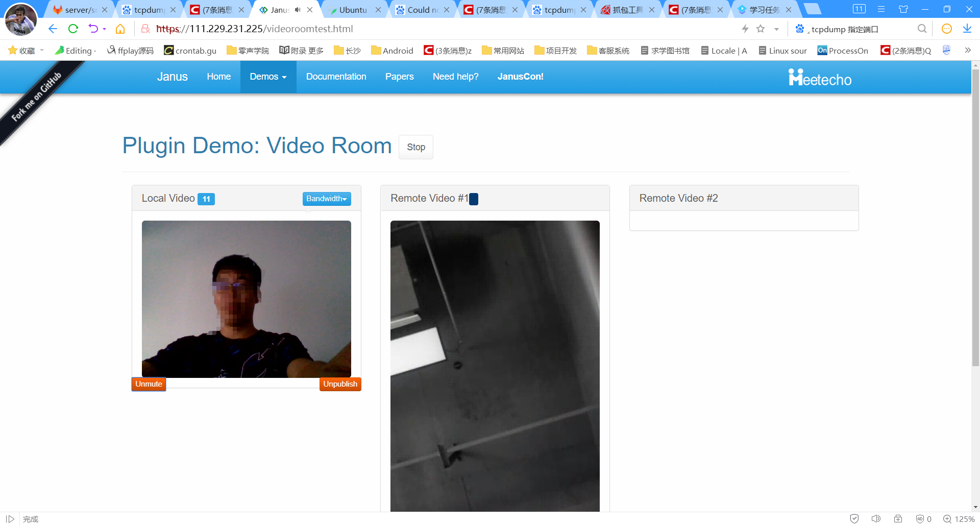Open the downloads arrow icon
Image resolution: width=980 pixels, height=526 pixels.
click(x=967, y=29)
